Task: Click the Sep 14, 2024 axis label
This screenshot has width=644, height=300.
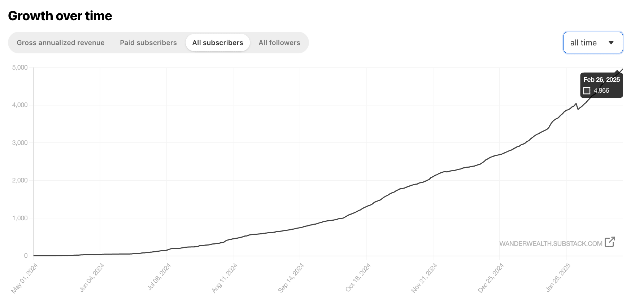Action: click(291, 278)
